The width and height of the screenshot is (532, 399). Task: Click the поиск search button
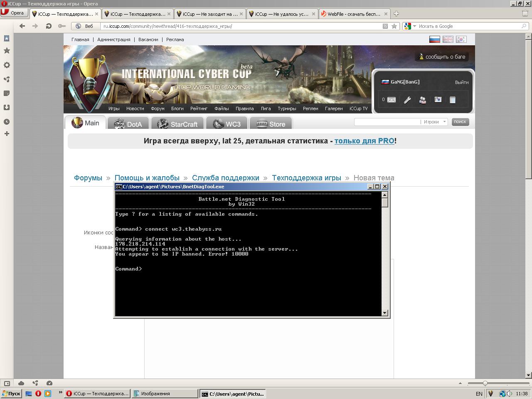pyautogui.click(x=460, y=122)
